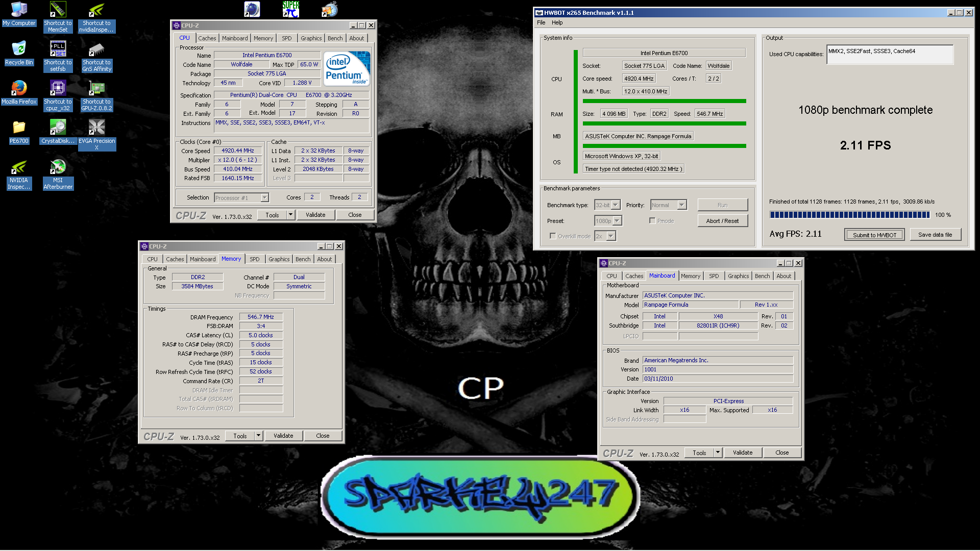The image size is (980, 551).
Task: Switch to Graphics tab in CPU-Z Mainboard window
Action: coord(738,276)
